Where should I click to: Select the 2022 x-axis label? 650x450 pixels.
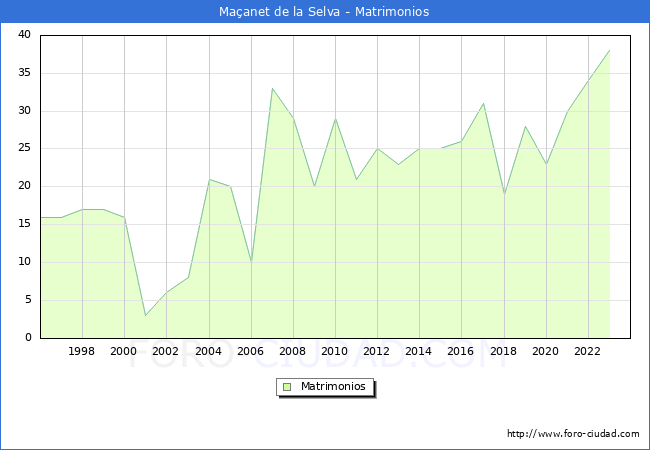588,351
